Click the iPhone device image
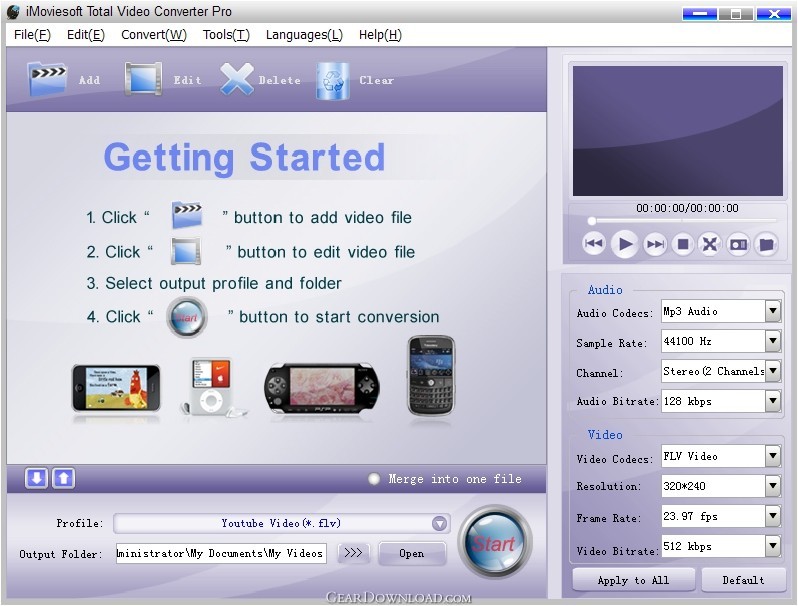798x606 pixels. (116, 388)
